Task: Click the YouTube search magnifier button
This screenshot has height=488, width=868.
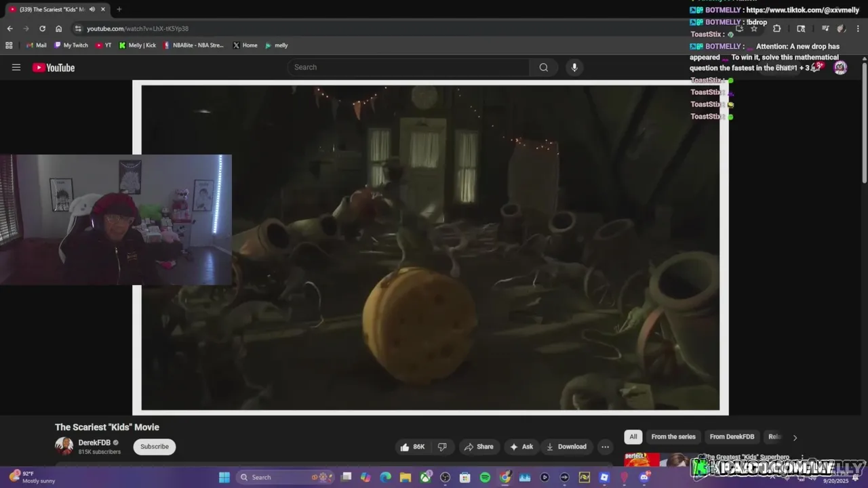Action: coord(543,67)
